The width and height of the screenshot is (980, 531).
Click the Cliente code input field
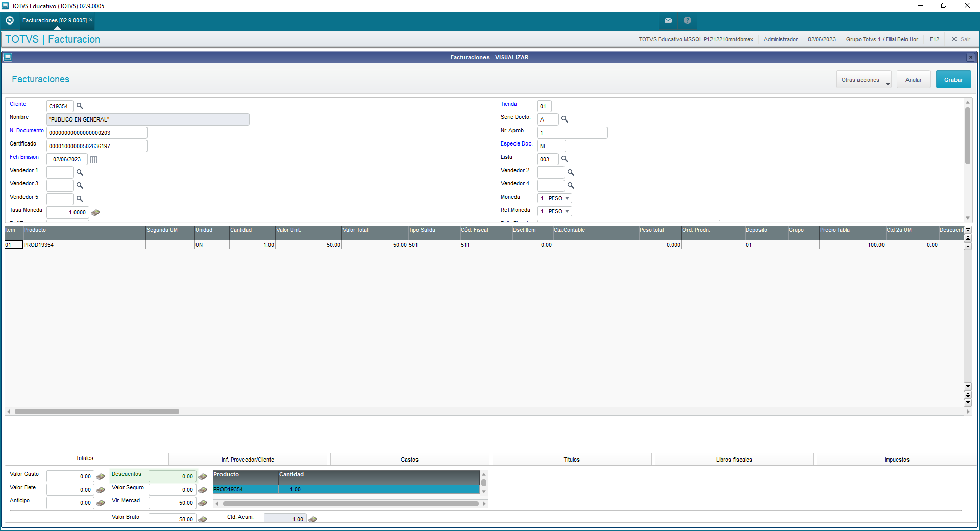tap(60, 106)
